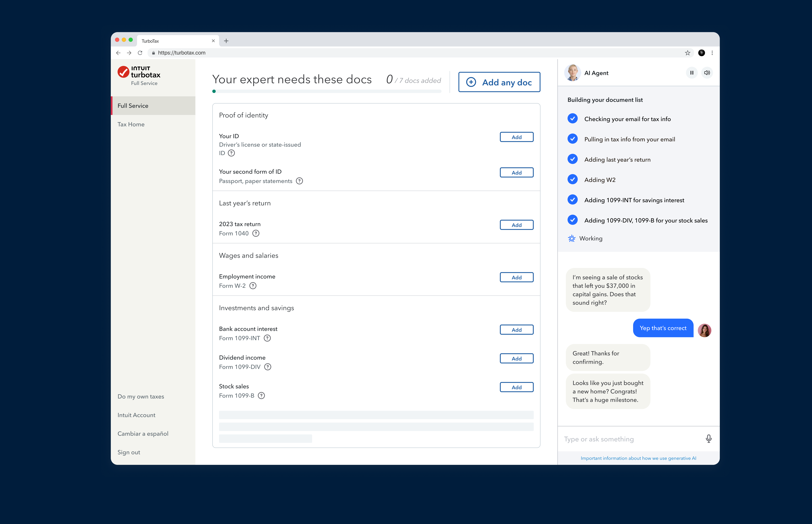Click check next to Adding last year's return
Image resolution: width=812 pixels, height=524 pixels.
(573, 159)
